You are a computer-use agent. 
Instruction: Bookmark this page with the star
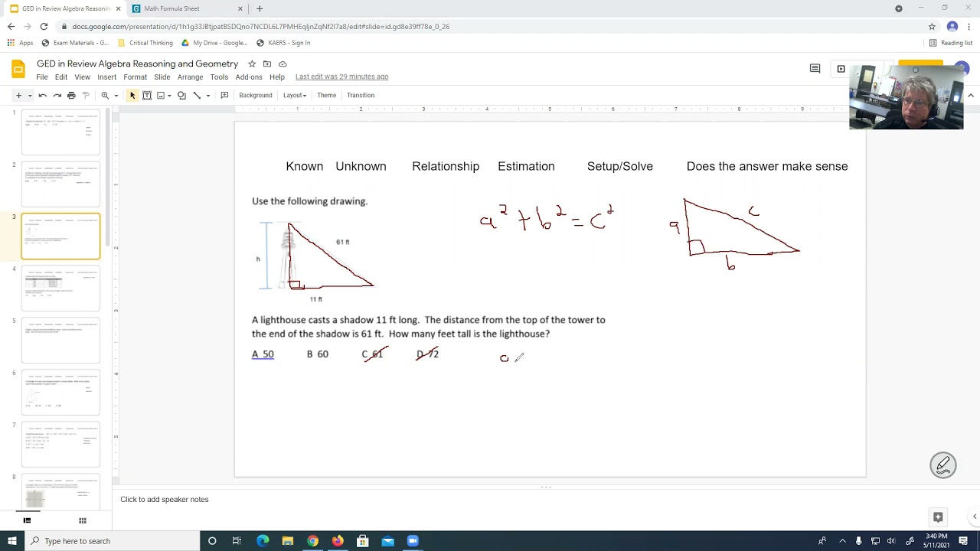[932, 26]
